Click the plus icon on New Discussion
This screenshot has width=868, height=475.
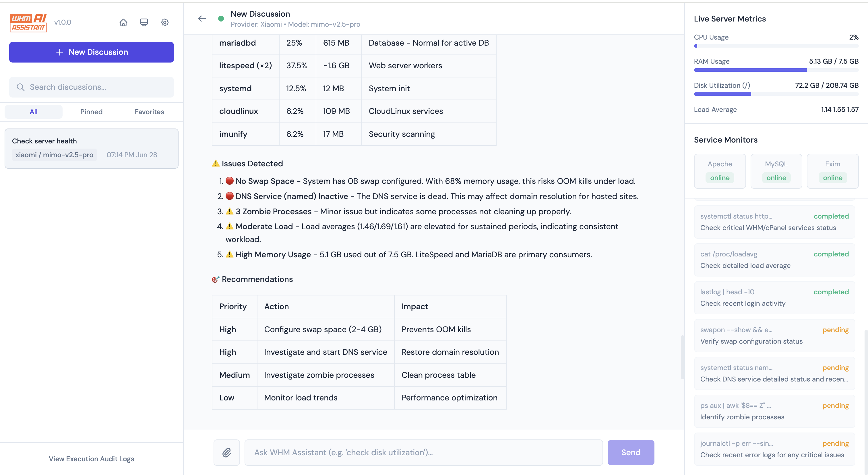[x=59, y=52]
